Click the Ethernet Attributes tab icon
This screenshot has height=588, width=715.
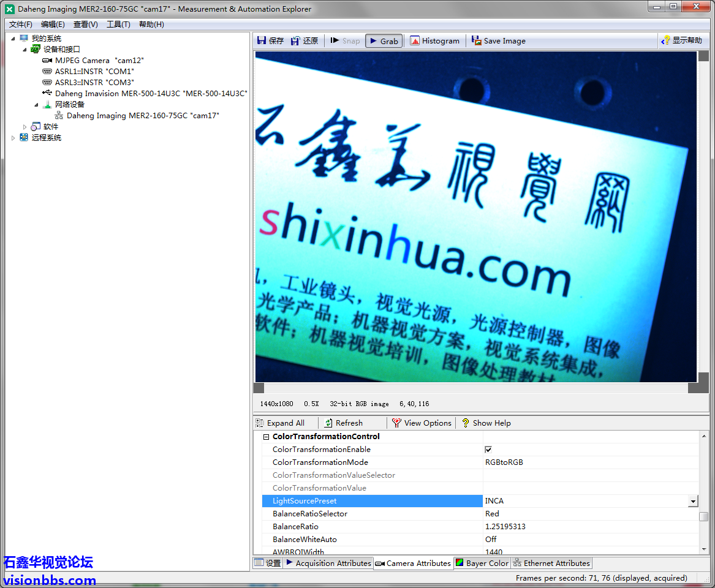517,563
